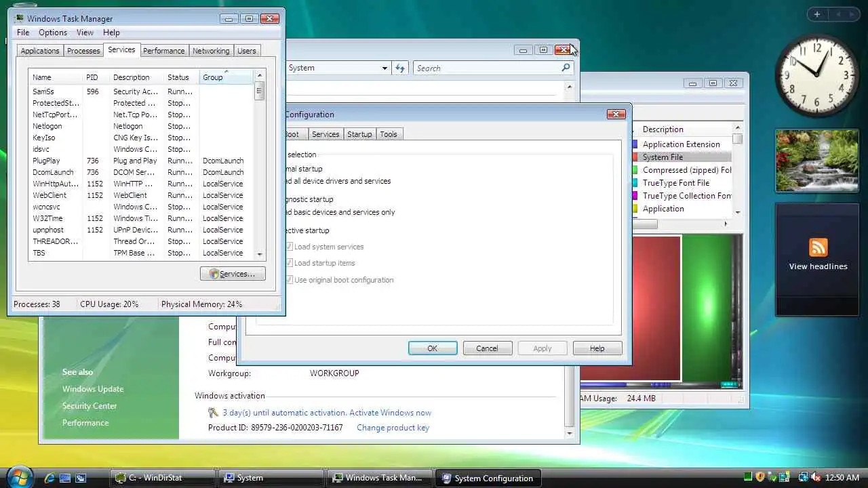Click the magnifier icon in the Search box
Image resolution: width=868 pixels, height=488 pixels.
[x=566, y=68]
